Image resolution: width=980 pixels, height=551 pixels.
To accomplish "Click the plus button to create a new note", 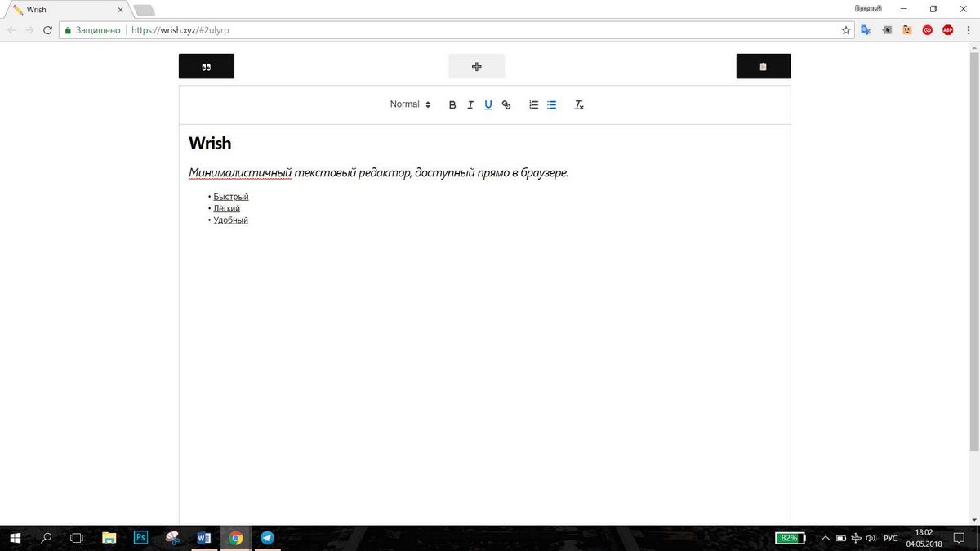I will [477, 66].
